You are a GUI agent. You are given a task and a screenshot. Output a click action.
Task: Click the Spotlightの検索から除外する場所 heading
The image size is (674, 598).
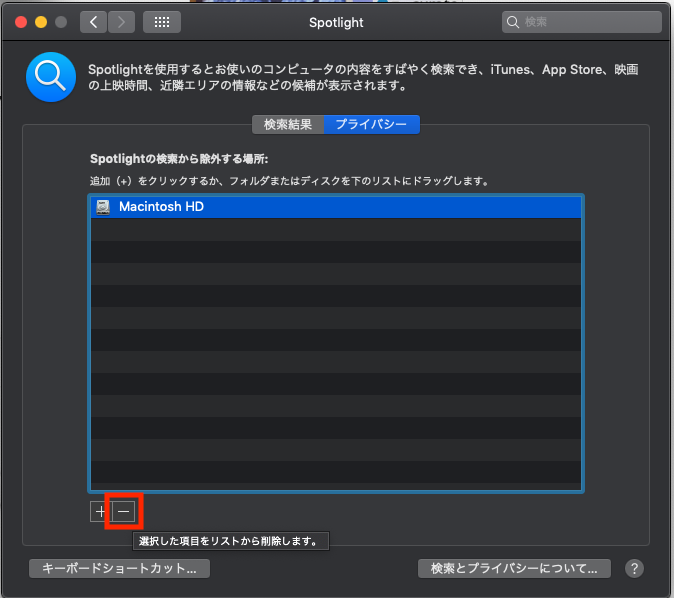(179, 159)
